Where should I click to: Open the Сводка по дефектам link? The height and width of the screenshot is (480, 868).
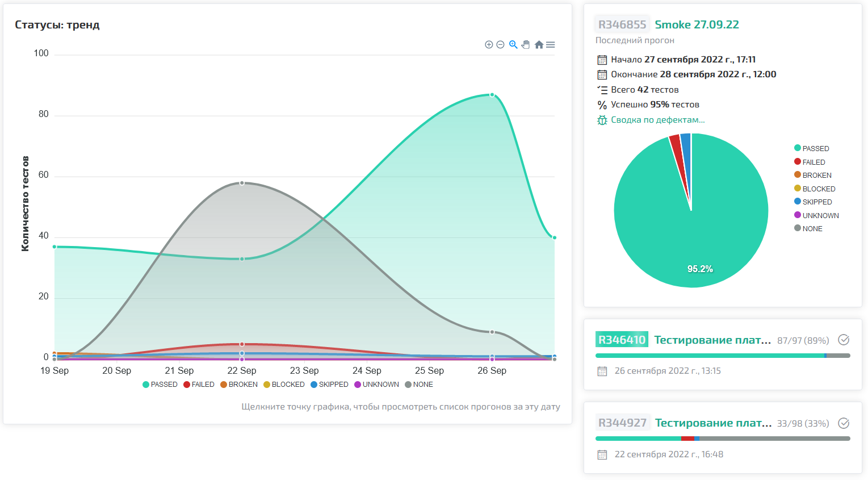pos(657,120)
